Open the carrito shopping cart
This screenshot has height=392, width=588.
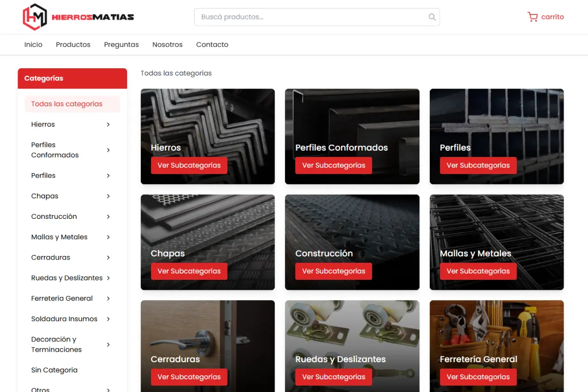point(545,17)
